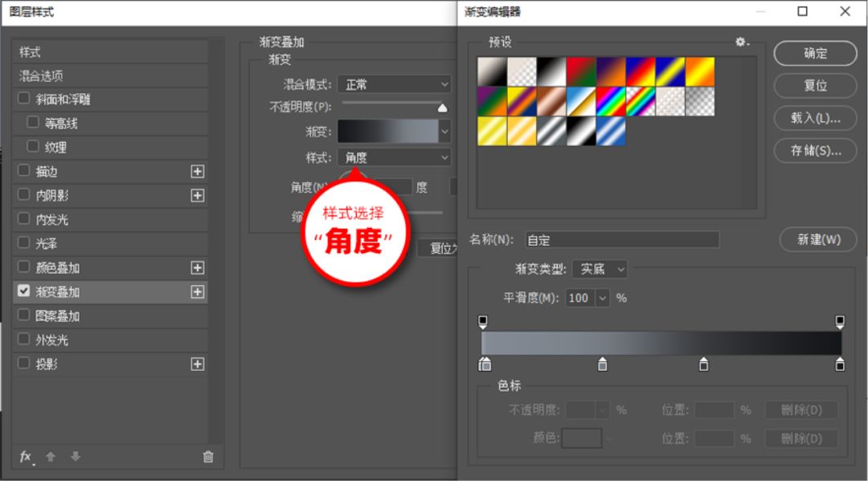Click the 新建(W) button
The height and width of the screenshot is (481, 868).
818,239
